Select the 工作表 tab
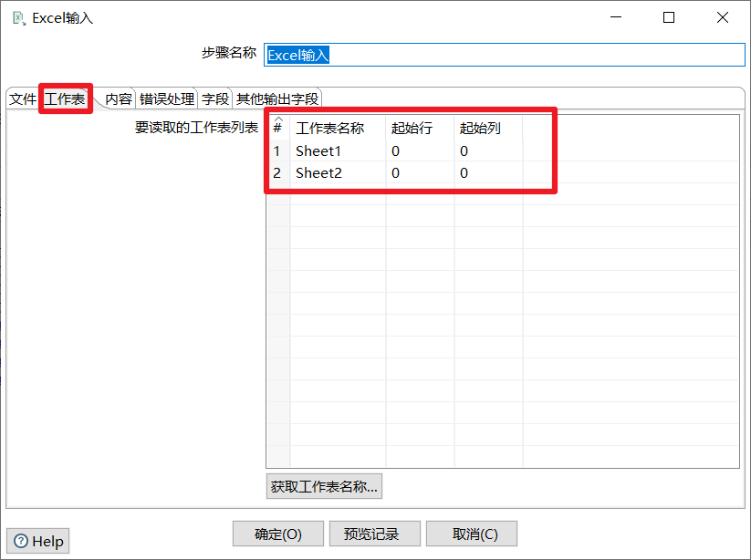Screen dimensions: 751x560 click(65, 99)
